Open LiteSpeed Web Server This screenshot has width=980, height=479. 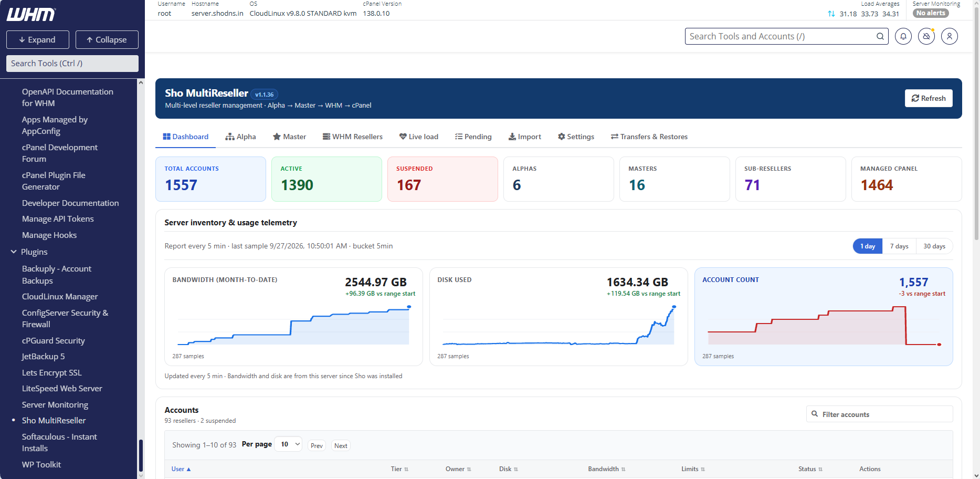pyautogui.click(x=62, y=388)
